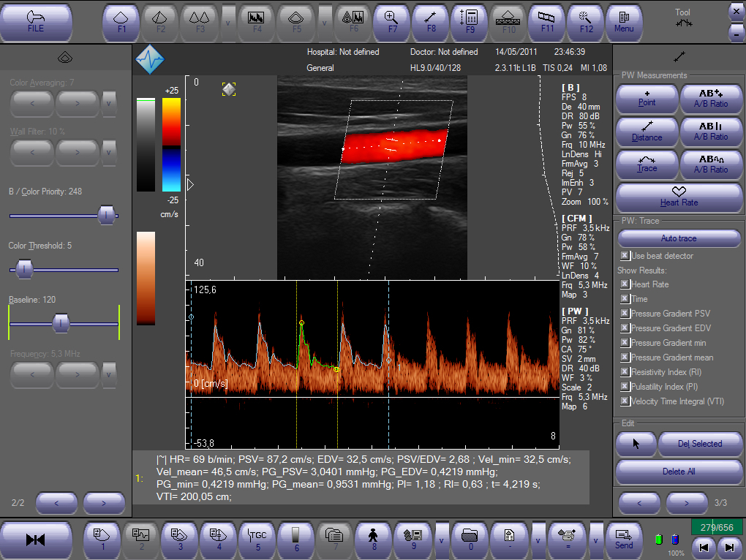Screen dimensions: 746x560
Task: Open the Menu button in top toolbar
Action: click(624, 22)
